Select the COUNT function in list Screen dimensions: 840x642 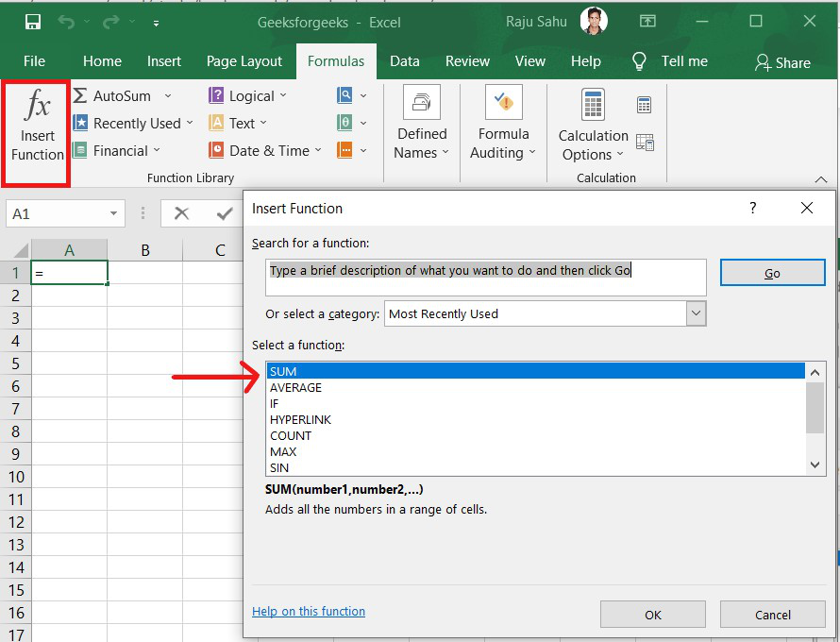pos(536,435)
